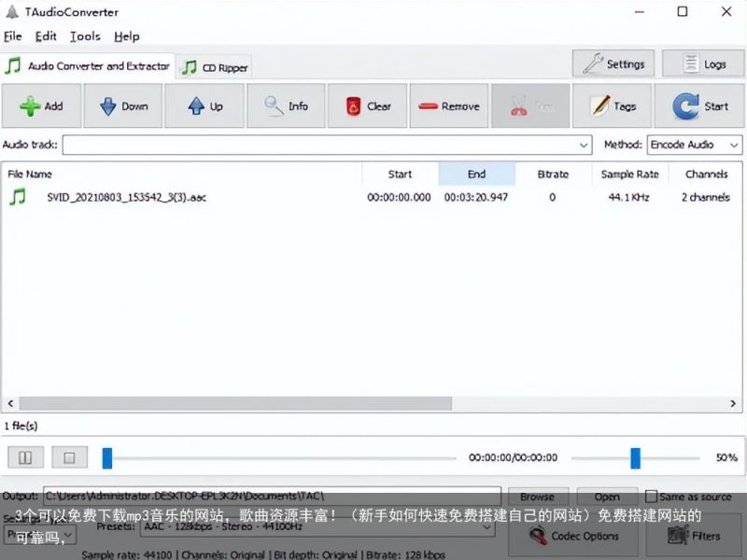Click the scrollbar right arrow
This screenshot has height=560, width=747.
click(733, 403)
